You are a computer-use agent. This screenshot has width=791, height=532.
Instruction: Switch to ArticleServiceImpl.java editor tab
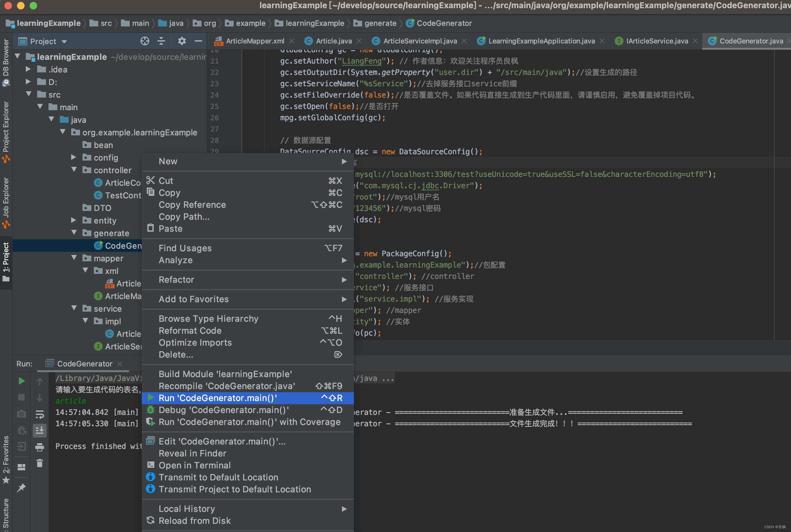point(420,41)
